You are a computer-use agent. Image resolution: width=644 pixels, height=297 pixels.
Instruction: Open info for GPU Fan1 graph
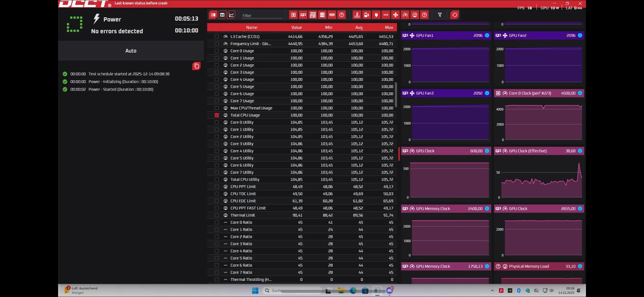tap(487, 35)
